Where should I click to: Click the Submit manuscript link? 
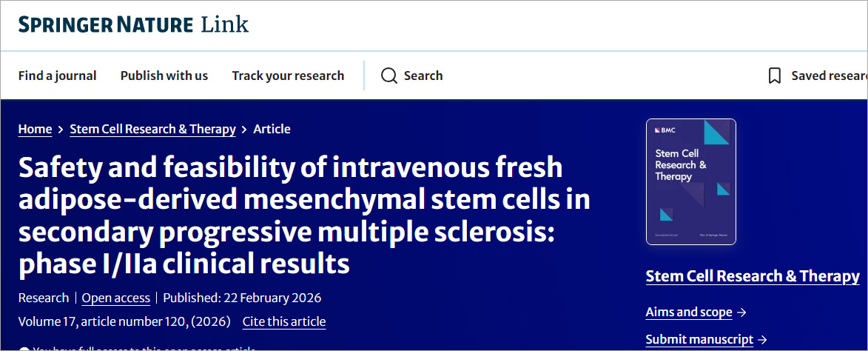click(699, 339)
